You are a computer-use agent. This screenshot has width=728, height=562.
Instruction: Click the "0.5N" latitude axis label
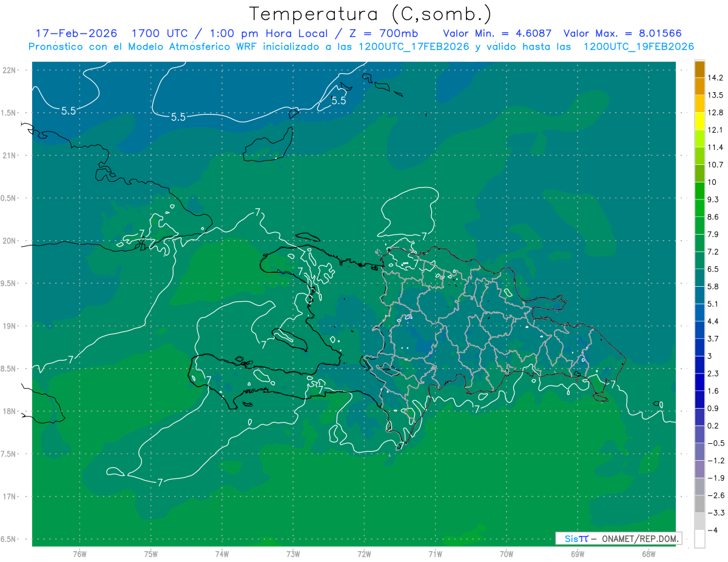point(8,198)
